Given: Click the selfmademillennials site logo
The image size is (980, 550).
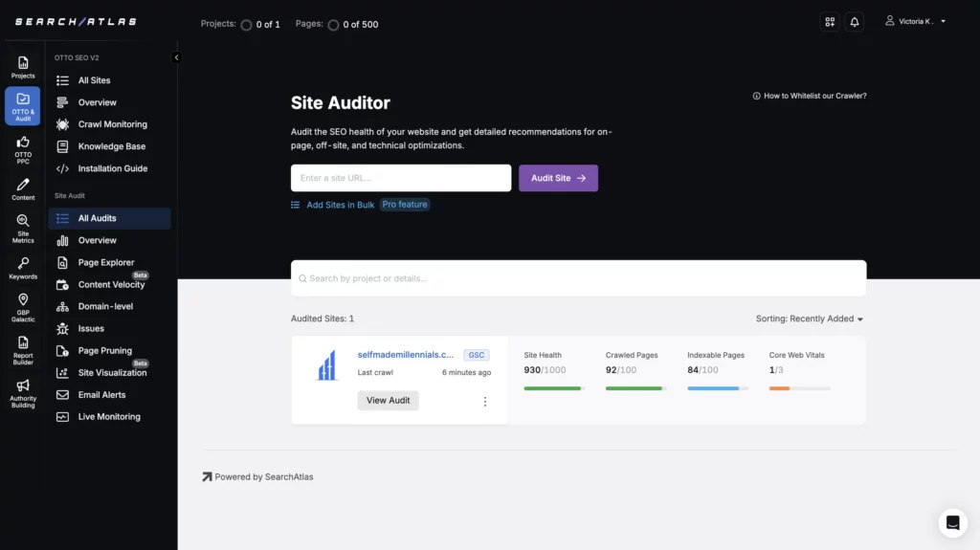Looking at the screenshot, I should coord(327,365).
